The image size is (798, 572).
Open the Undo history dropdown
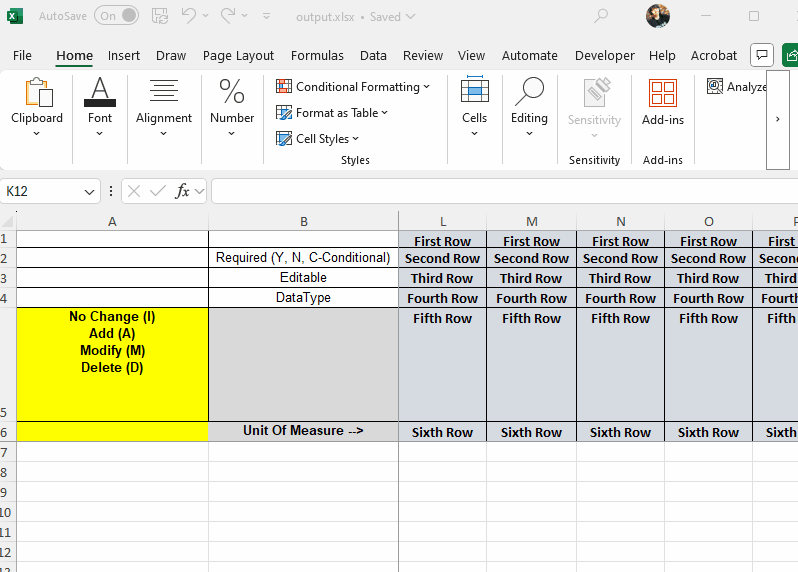(206, 16)
